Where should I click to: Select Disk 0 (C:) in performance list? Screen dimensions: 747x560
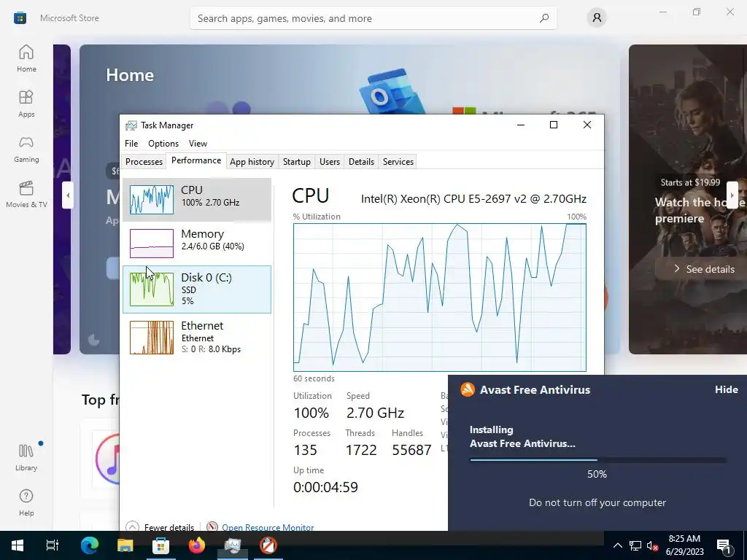point(197,289)
